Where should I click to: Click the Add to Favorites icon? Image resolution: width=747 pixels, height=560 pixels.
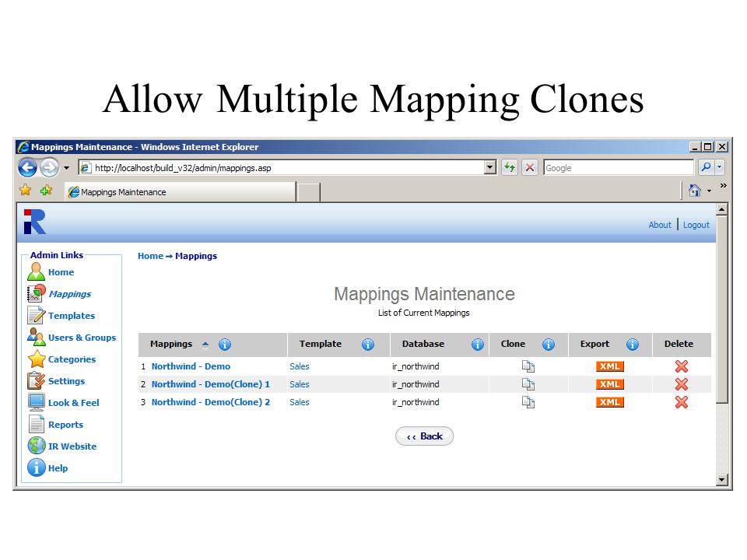point(46,191)
